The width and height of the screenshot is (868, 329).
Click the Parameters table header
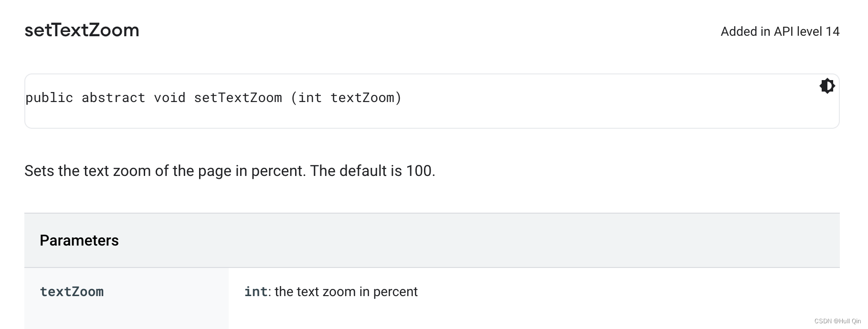79,240
